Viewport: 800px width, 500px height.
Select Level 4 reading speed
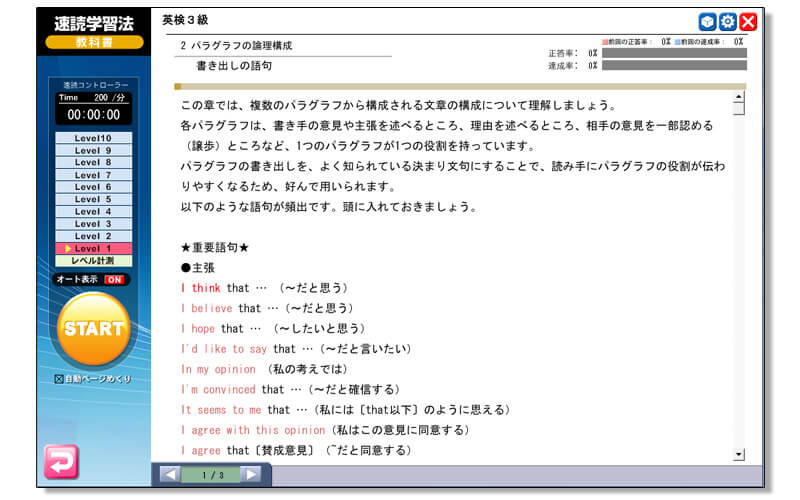coord(93,211)
